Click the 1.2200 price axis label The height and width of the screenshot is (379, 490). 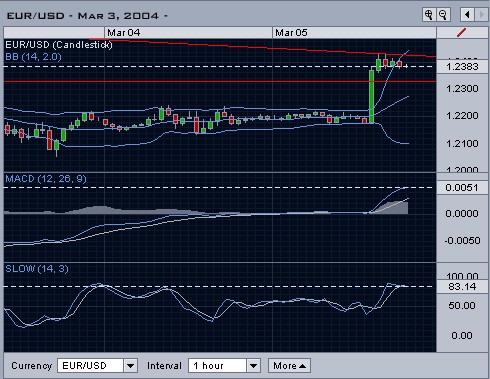pos(462,116)
